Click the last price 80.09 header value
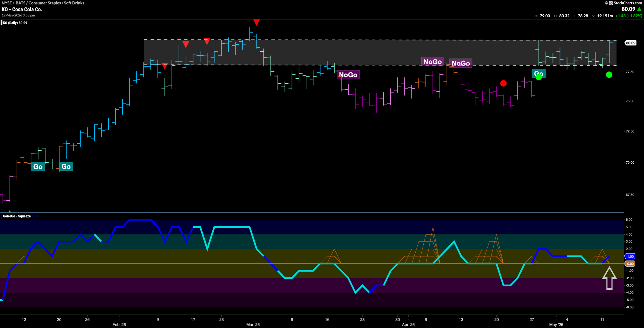The height and width of the screenshot is (328, 644). 628,9
